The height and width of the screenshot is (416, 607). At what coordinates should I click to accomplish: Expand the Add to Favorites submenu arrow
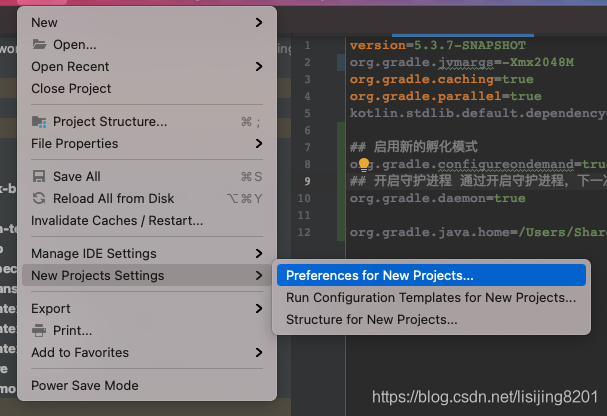[x=259, y=352]
